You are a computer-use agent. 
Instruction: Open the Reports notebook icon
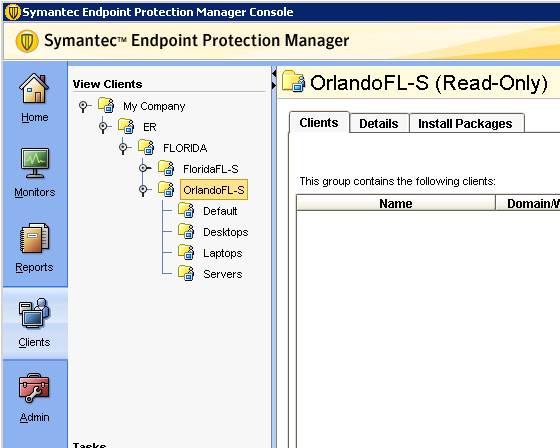coord(34,238)
